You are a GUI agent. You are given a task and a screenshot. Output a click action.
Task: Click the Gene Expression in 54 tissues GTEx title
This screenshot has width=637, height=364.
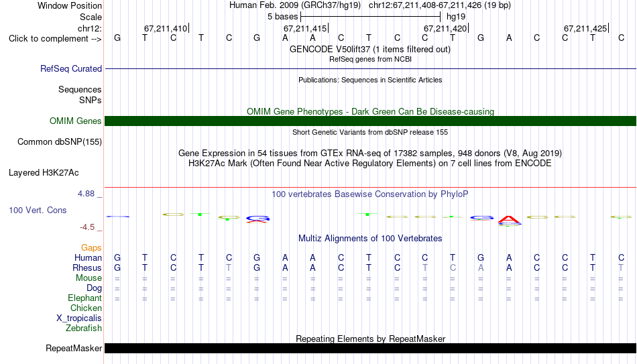370,153
